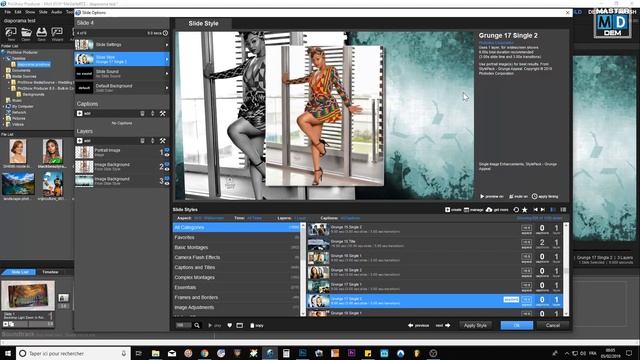Viewport: 640px width, 360px height.
Task: Click the thumbnail size slider in footer
Action: pos(183,325)
